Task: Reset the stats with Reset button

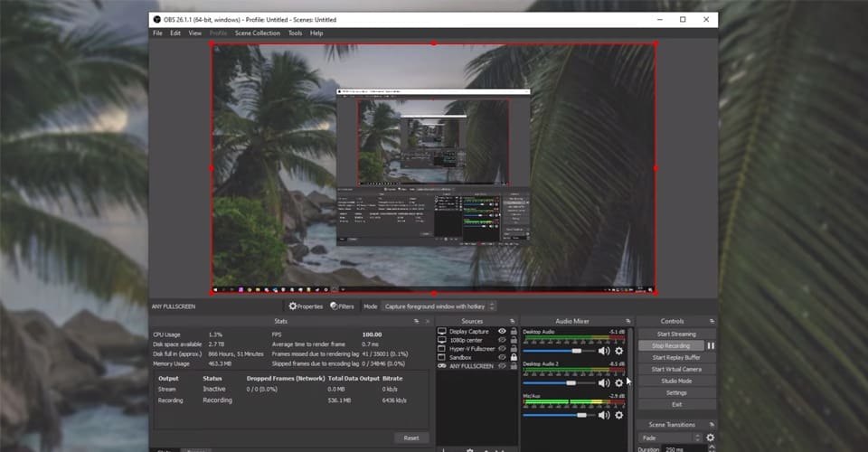Action: pyautogui.click(x=411, y=438)
